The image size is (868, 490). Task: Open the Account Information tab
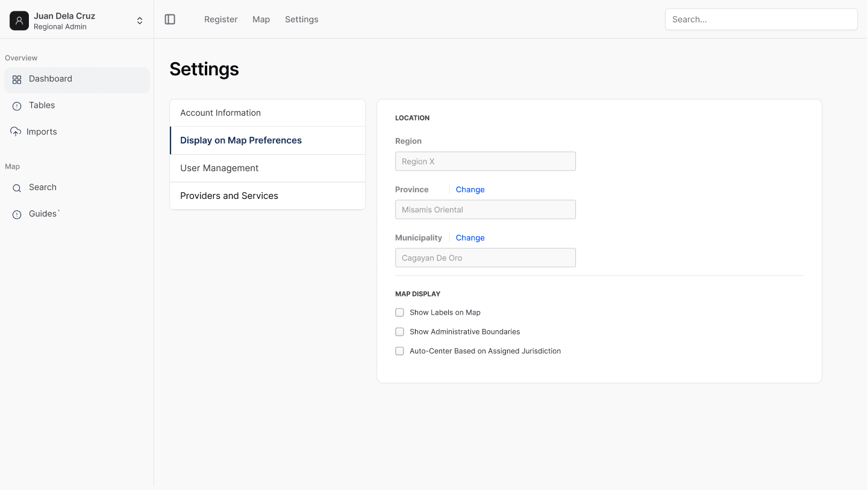coord(267,113)
